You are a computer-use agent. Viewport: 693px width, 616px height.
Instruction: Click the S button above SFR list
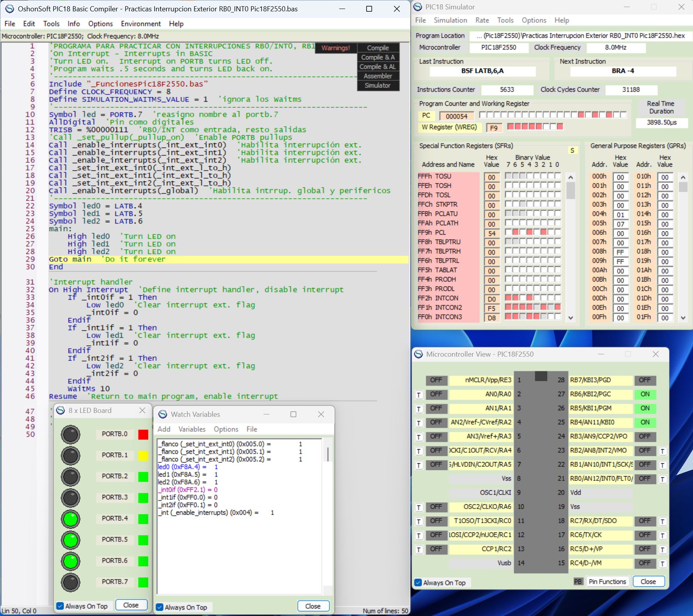click(572, 150)
